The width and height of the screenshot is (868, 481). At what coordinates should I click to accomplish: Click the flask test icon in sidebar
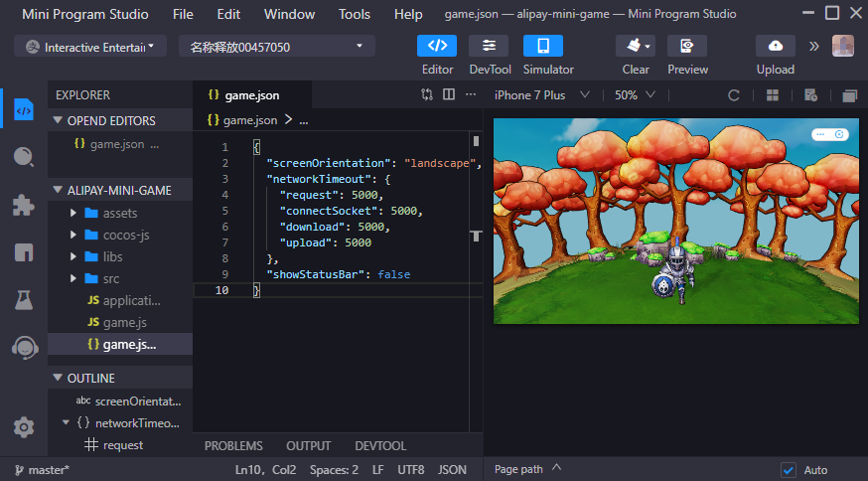24,299
